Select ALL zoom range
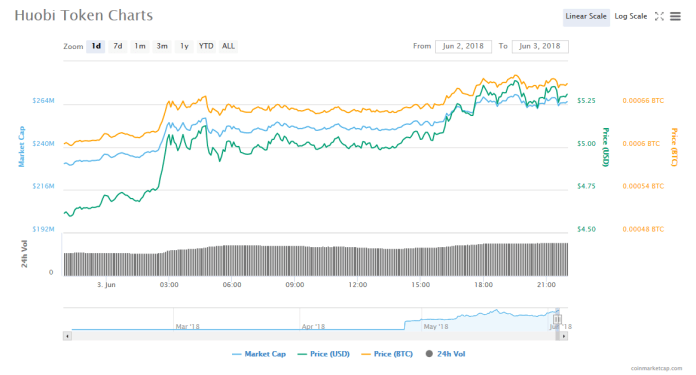Image resolution: width=696 pixels, height=375 pixels. [228, 46]
